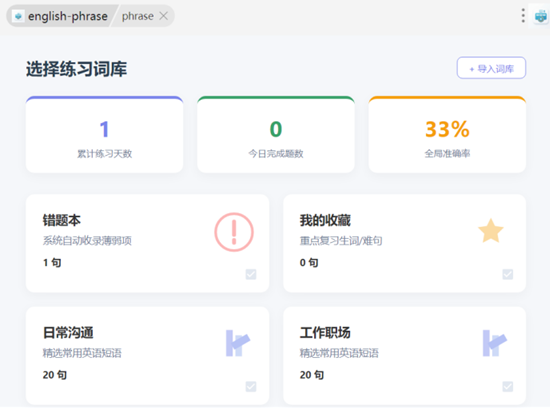Close the phrase tab with the X
This screenshot has width=550, height=409.
click(x=163, y=16)
